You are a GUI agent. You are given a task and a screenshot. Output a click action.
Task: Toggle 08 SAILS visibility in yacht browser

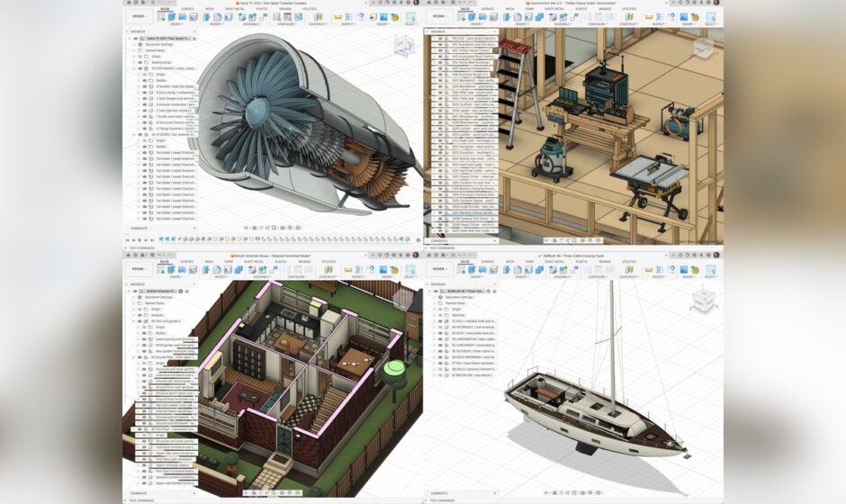click(x=440, y=369)
